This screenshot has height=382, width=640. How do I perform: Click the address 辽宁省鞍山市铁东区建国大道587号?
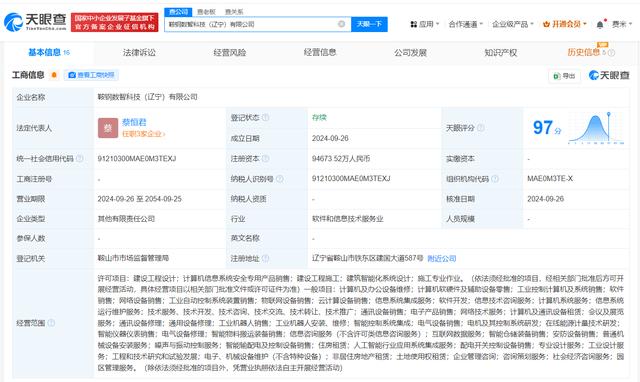(367, 258)
